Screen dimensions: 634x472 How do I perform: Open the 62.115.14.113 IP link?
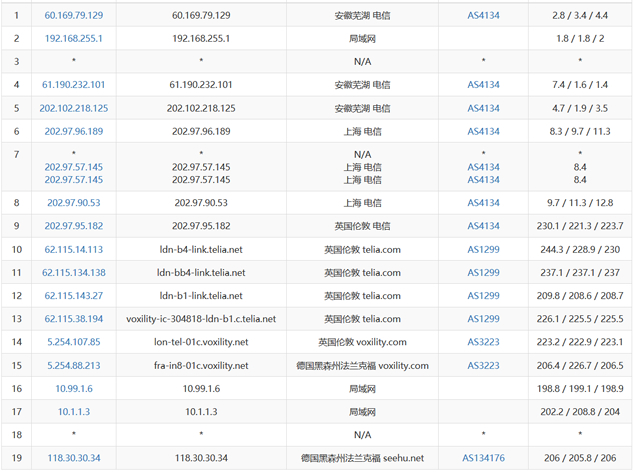click(x=74, y=249)
